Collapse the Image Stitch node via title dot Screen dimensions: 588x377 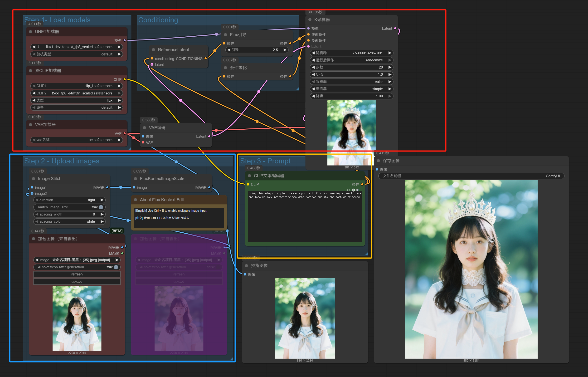(x=34, y=179)
